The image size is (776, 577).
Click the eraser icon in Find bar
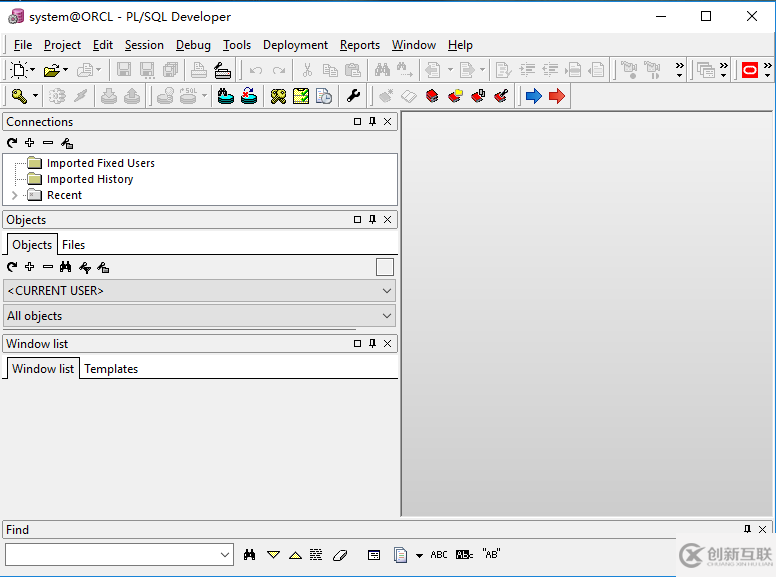tap(340, 554)
